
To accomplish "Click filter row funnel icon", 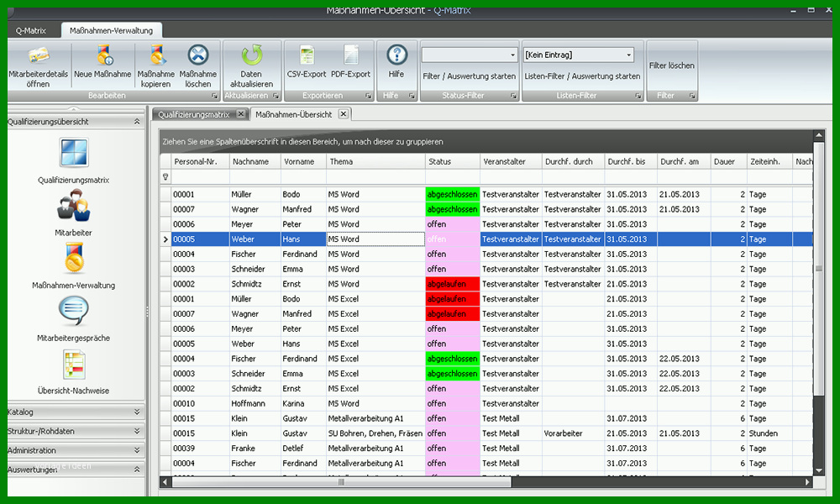I will [165, 176].
